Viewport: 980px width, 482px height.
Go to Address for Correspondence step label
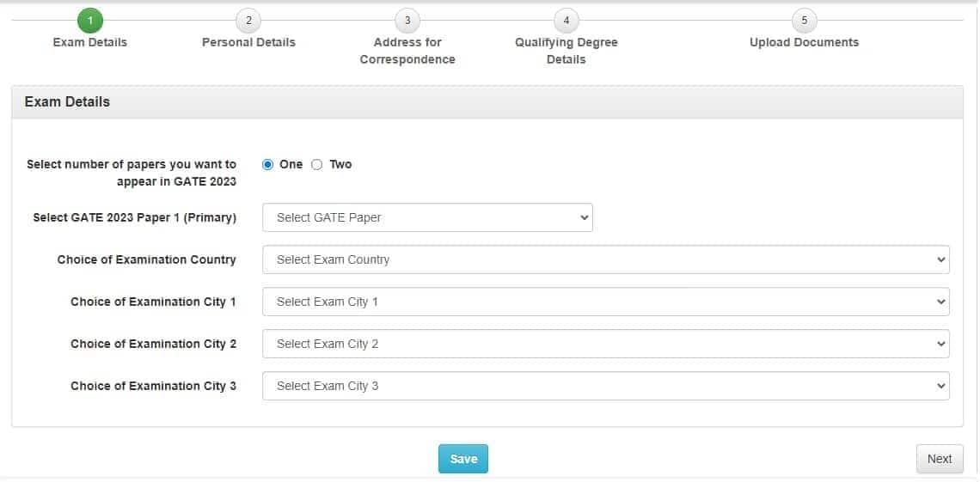(x=407, y=51)
